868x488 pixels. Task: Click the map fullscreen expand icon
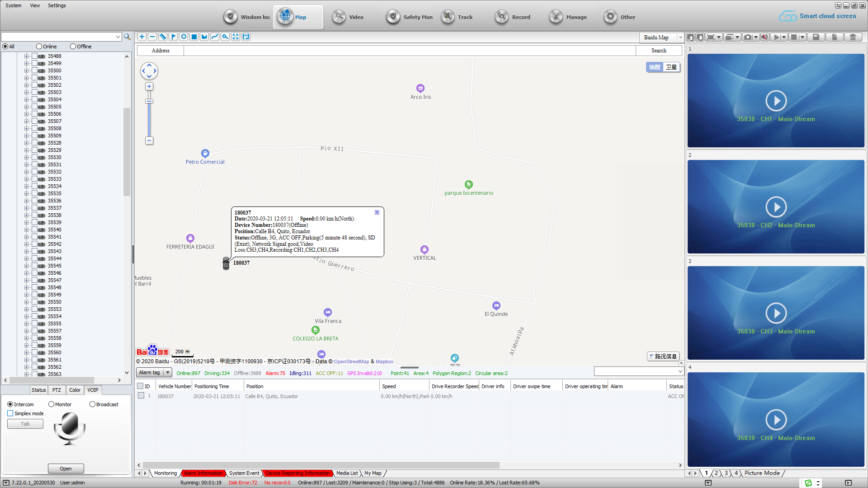[x=236, y=37]
